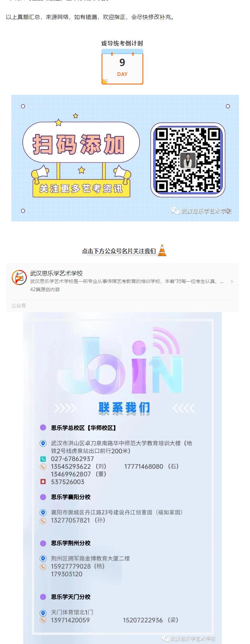The image size is (250, 644).
Task: Click the purple bullet beside 思乐学荆州分校
Action: click(43, 543)
